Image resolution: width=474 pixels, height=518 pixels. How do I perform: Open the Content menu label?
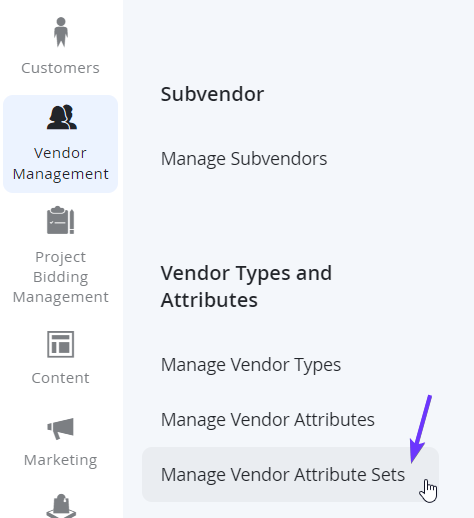60,378
